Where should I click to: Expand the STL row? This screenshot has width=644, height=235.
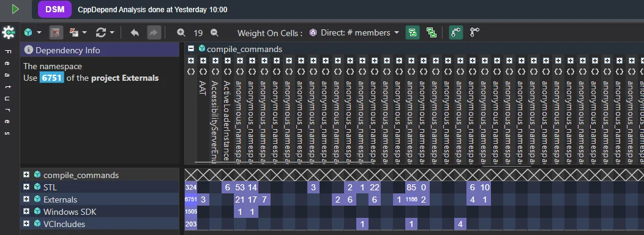[27, 187]
